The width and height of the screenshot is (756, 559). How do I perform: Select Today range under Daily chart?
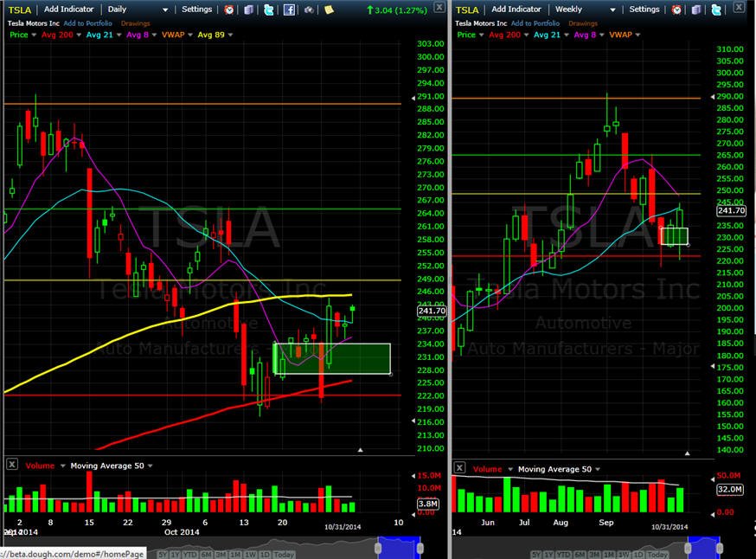284,555
